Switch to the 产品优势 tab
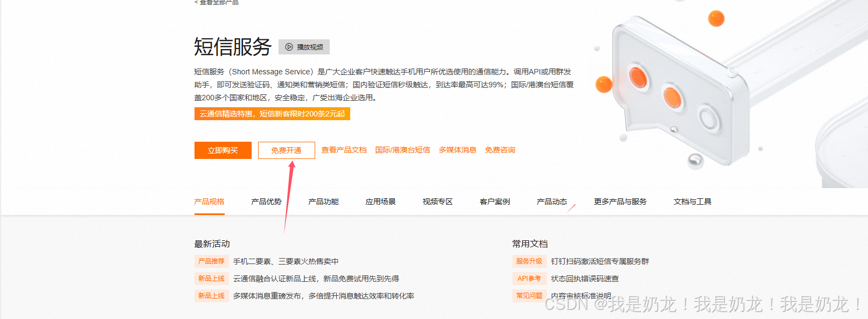Screen dimensions: 868x319 click(266, 202)
